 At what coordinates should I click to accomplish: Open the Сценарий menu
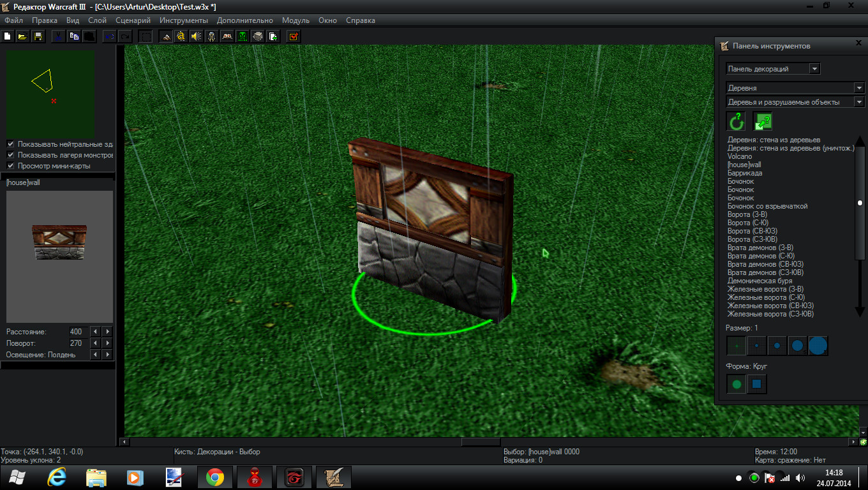133,20
